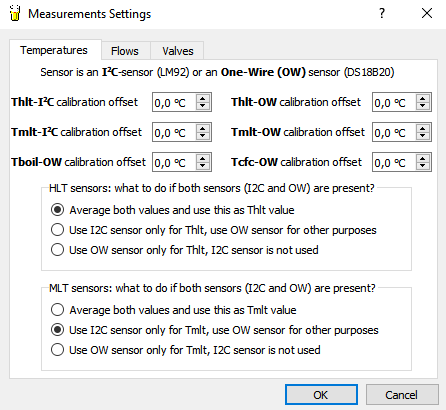Select average both values as Thlt value

click(x=57, y=210)
